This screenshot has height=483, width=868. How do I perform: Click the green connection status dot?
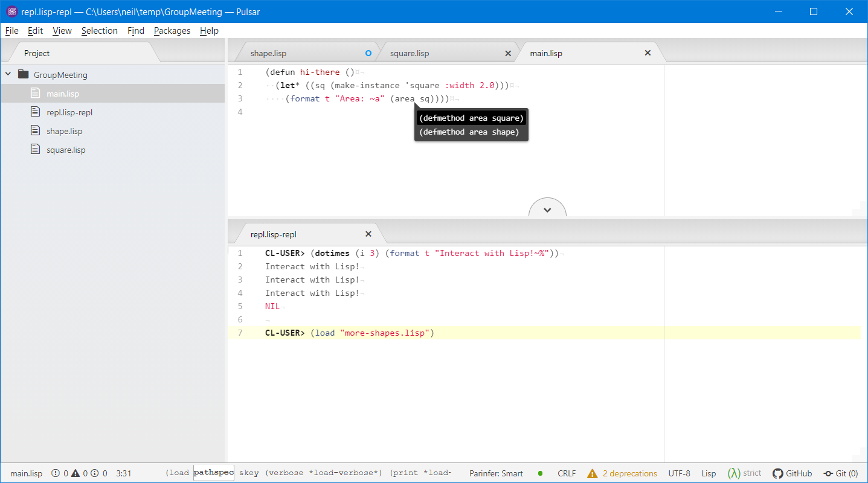(x=540, y=473)
